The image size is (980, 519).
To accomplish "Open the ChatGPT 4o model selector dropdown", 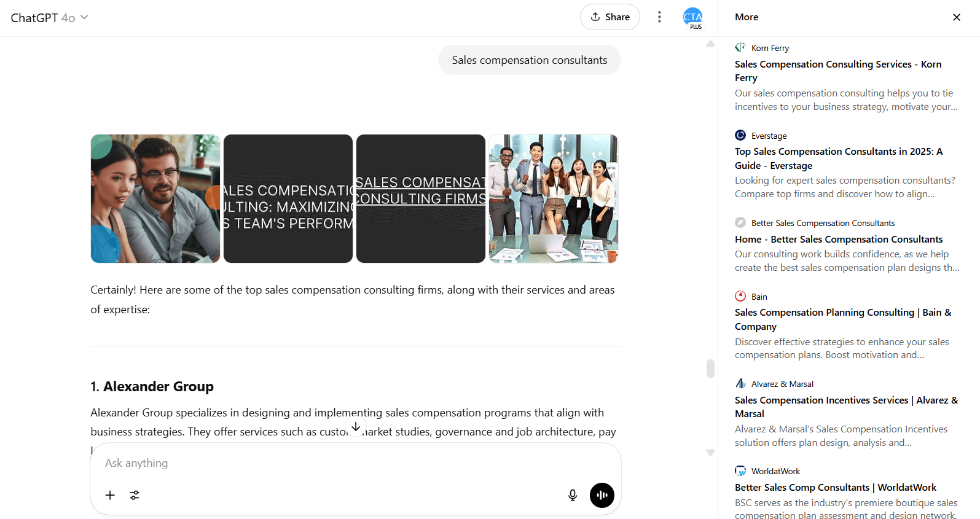I will pos(50,18).
